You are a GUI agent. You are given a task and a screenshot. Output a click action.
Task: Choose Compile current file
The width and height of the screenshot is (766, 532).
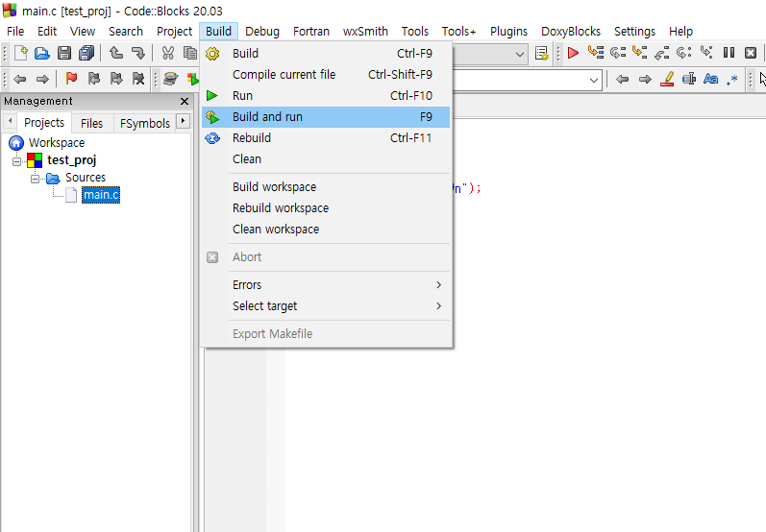pyautogui.click(x=326, y=74)
